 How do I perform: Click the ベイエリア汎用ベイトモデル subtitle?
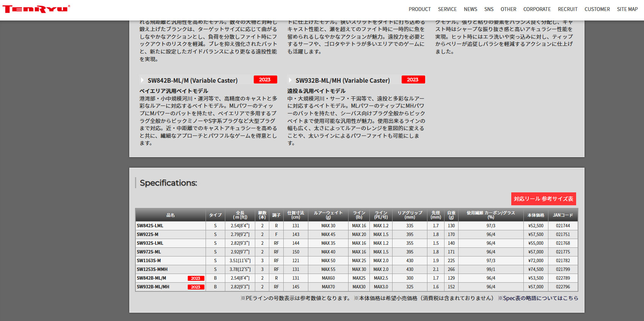pos(174,91)
